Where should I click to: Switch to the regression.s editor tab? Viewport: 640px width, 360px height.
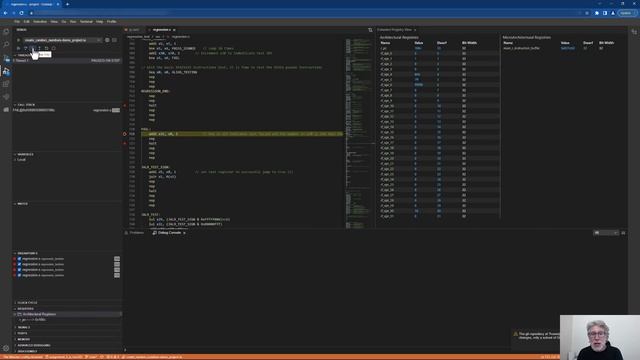point(162,30)
